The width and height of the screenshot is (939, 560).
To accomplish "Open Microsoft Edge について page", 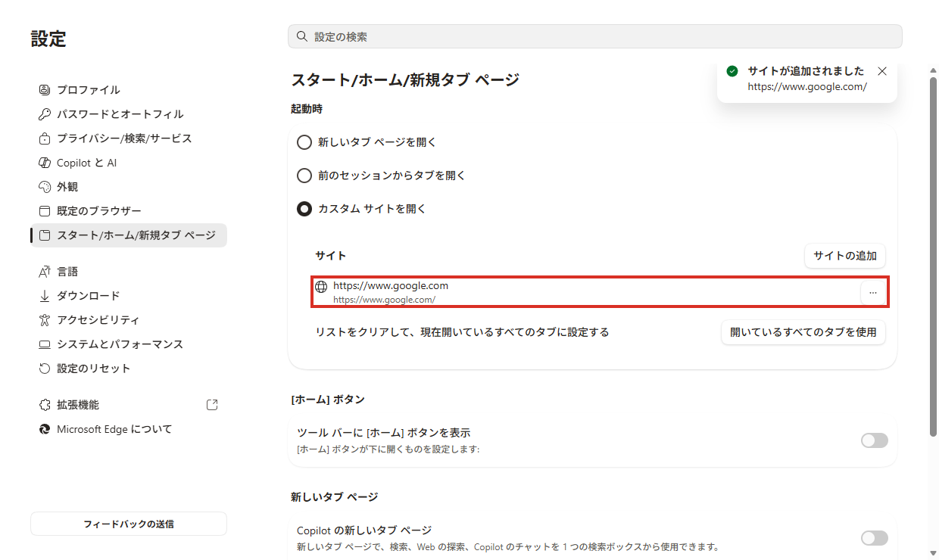I will (128, 429).
